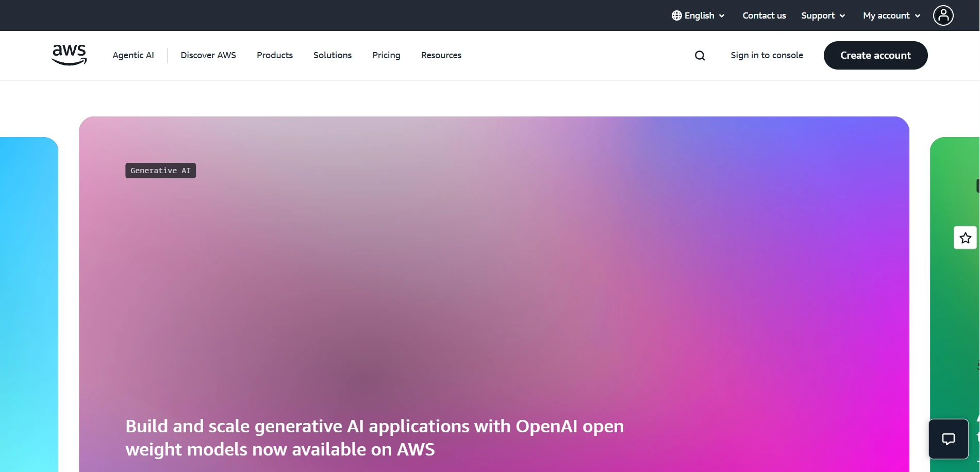Viewport: 980px width, 472px height.
Task: Expand the Support dropdown menu
Action: tap(823, 15)
